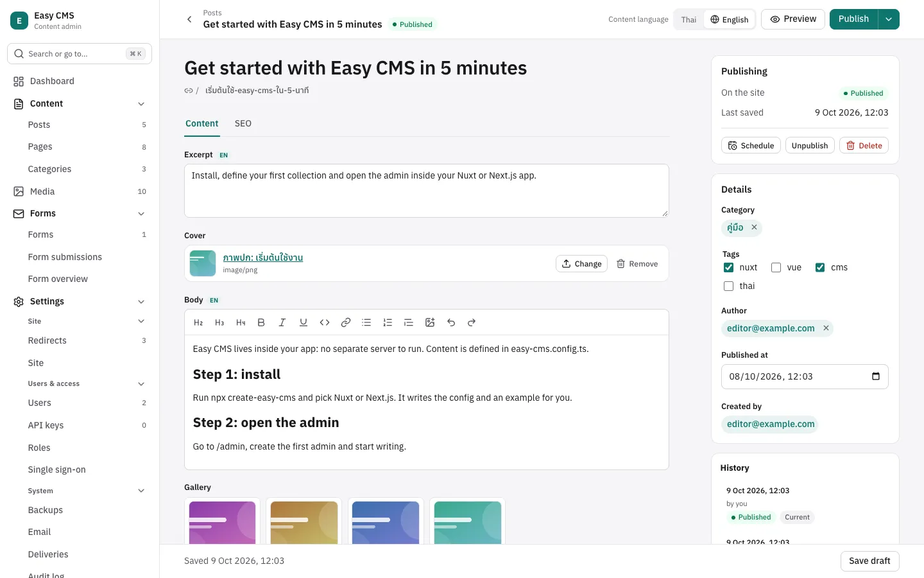Undo the last edit in Body editor

tap(451, 322)
